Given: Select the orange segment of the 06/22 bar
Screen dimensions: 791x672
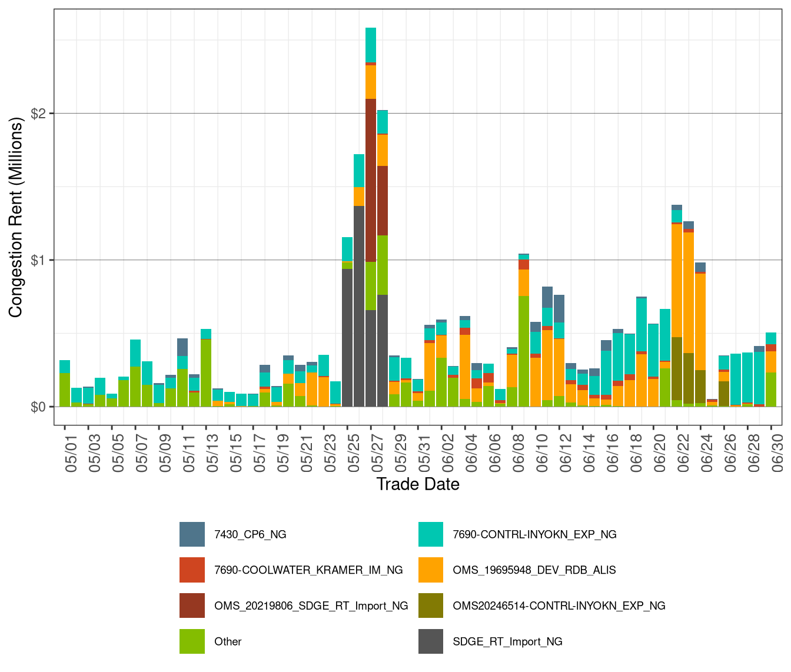Looking at the screenshot, I should (677, 281).
